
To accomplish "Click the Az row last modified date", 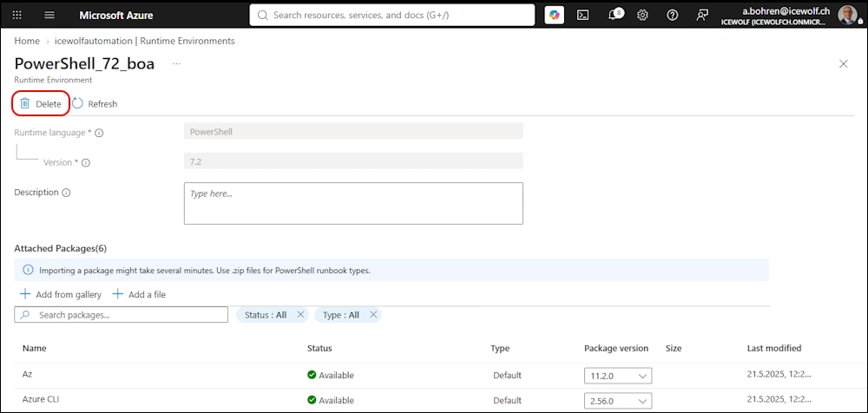I will pyautogui.click(x=779, y=374).
